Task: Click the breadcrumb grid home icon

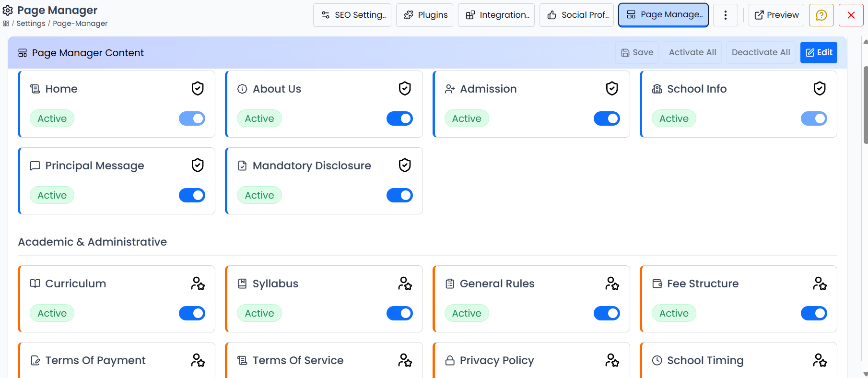Action: tap(6, 24)
